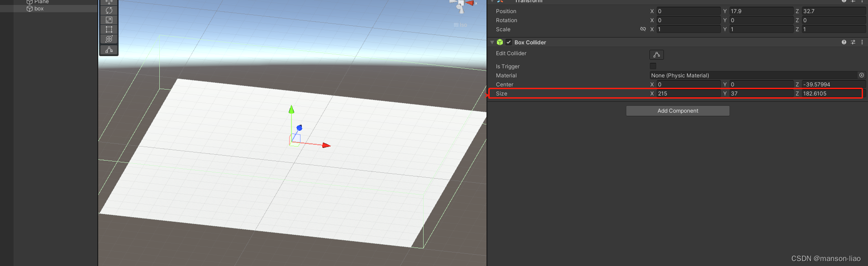Click the Add Component button
This screenshot has height=266, width=868.
(678, 111)
